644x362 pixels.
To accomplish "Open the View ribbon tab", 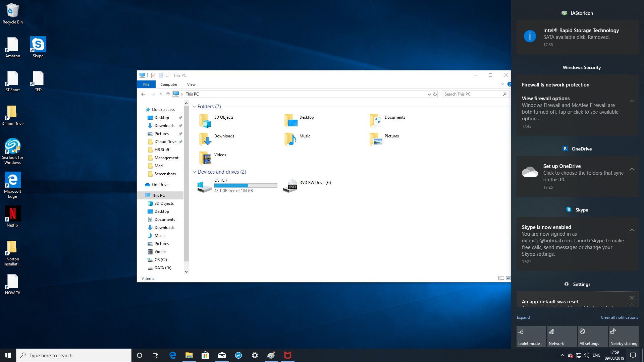I will point(191,84).
